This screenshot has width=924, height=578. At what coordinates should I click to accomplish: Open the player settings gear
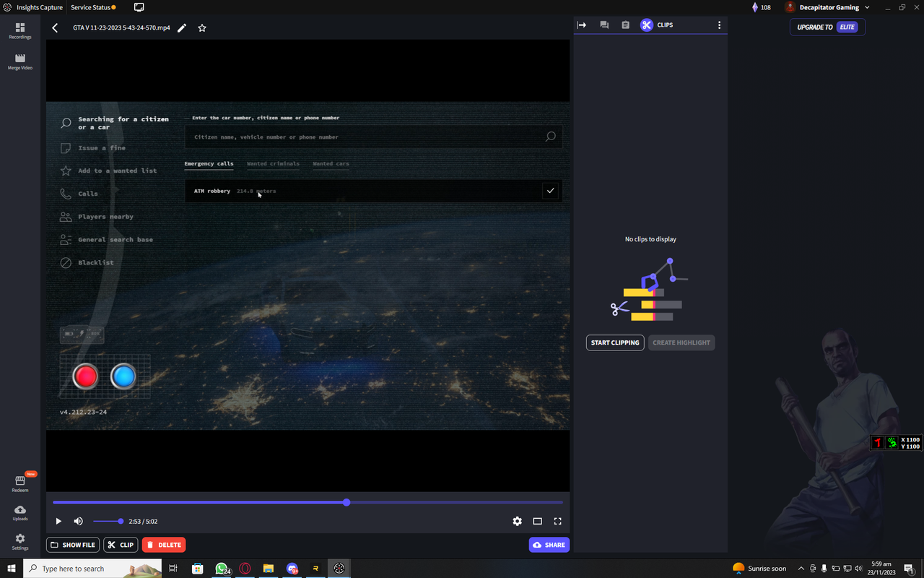tap(517, 521)
